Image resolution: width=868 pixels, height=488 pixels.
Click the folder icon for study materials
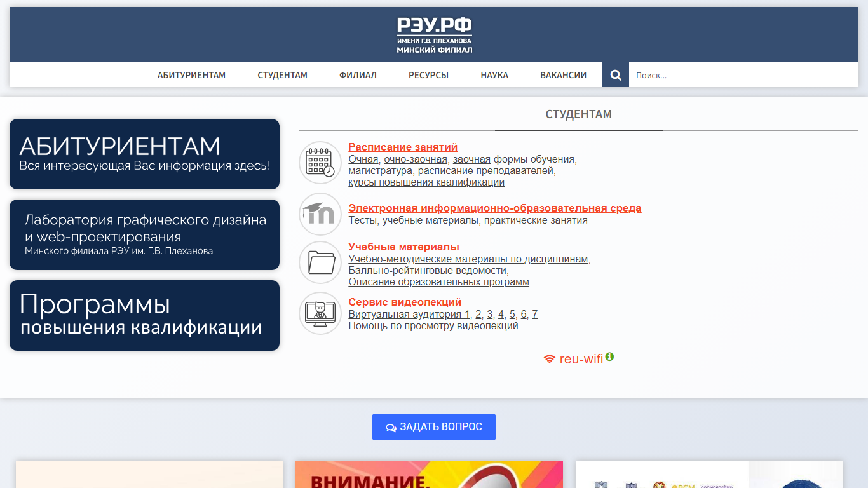tap(320, 262)
